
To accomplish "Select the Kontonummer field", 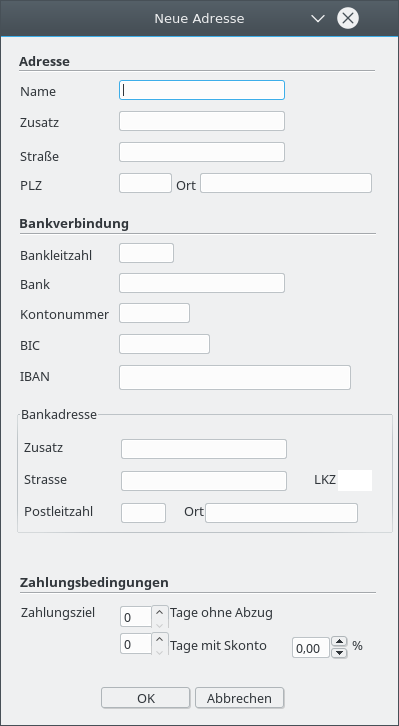I will tap(155, 313).
